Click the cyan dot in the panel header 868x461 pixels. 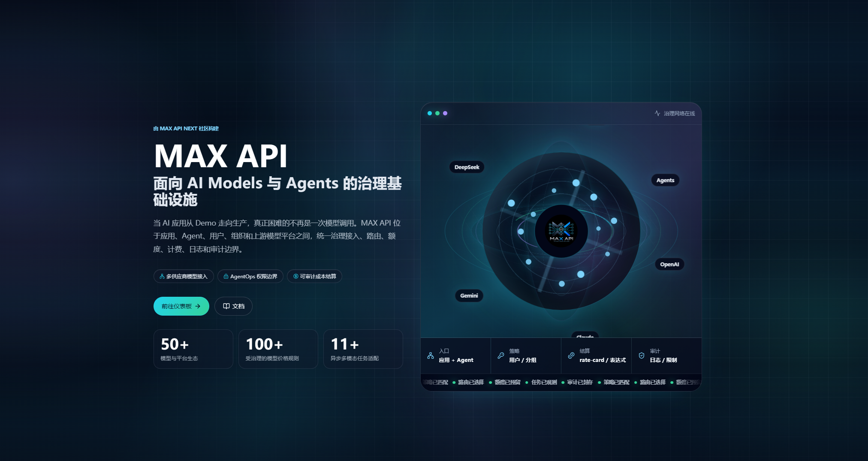coord(430,113)
